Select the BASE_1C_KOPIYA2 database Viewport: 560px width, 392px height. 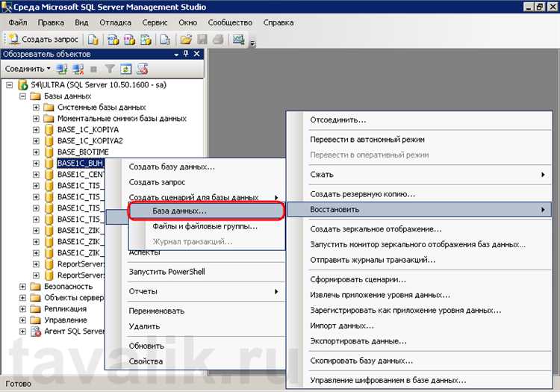coord(90,141)
